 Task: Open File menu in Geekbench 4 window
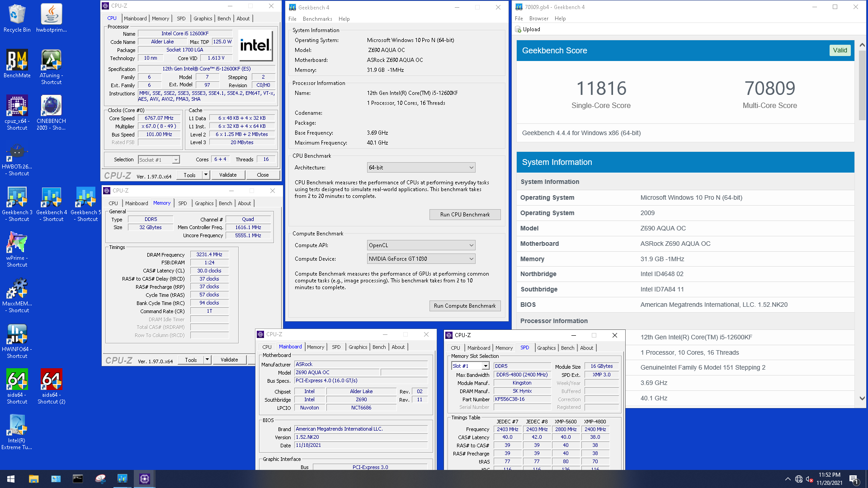click(292, 19)
